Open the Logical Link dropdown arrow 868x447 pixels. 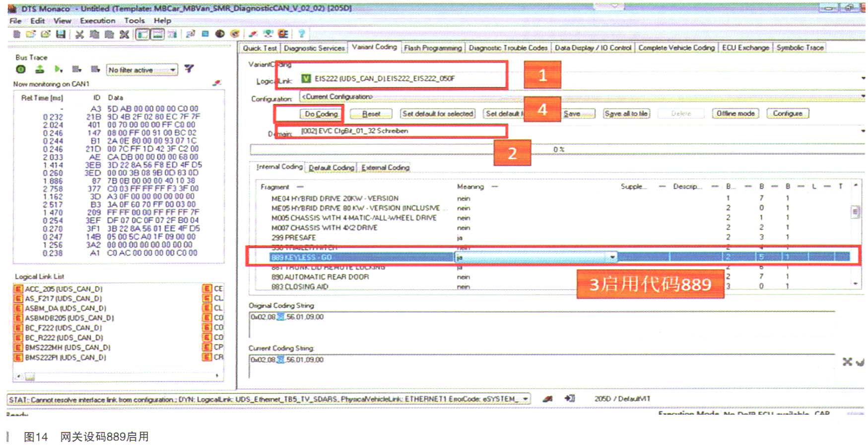(x=864, y=78)
